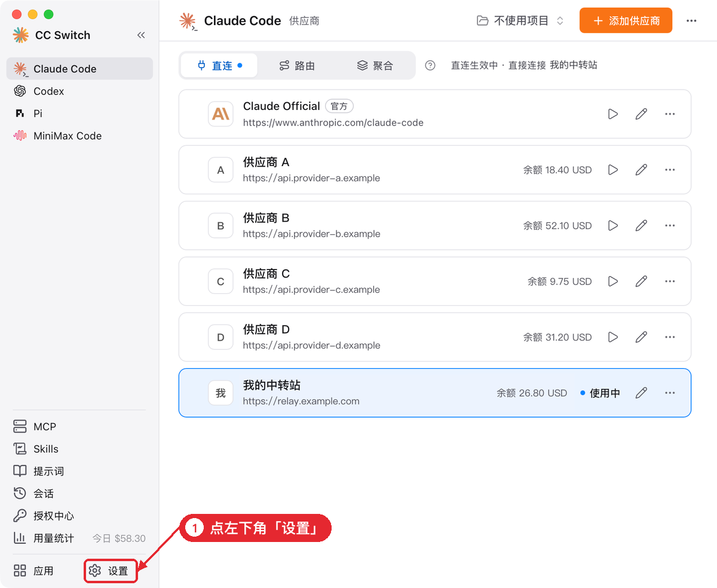Click the 我 avatar of 我的中转站
Screen dimensions: 717x588
point(220,393)
